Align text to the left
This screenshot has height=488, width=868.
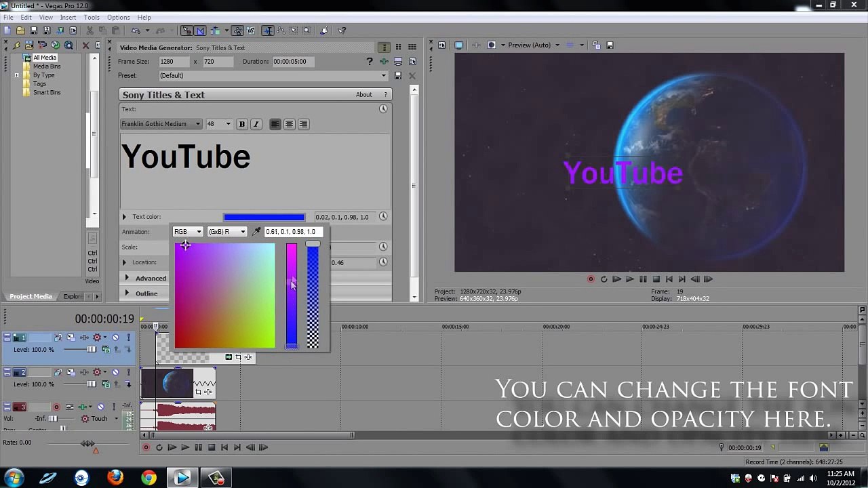(x=275, y=124)
